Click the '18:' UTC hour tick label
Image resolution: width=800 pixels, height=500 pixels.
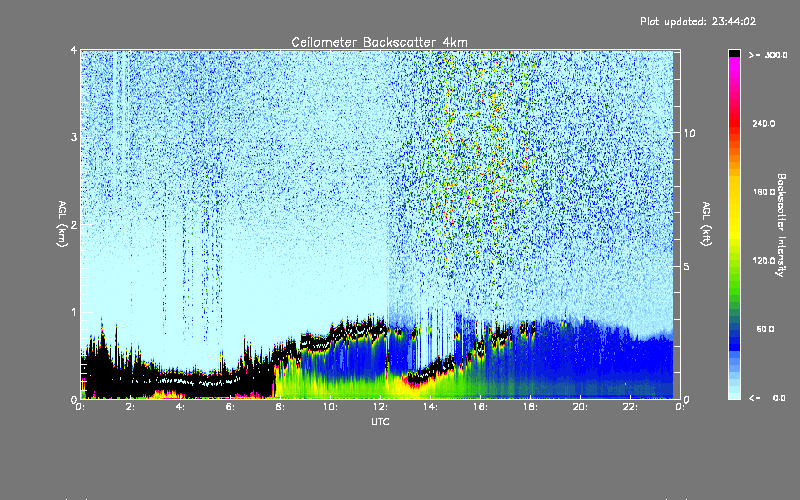tap(531, 407)
